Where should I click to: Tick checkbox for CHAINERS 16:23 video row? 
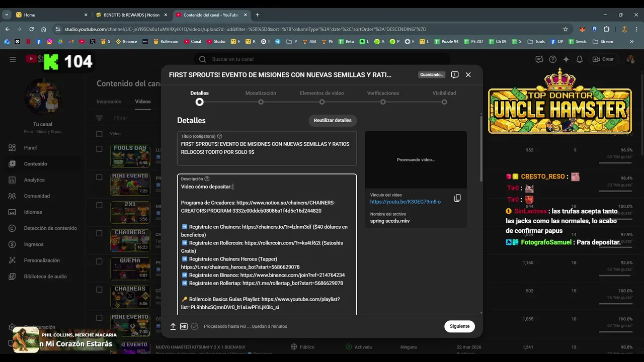pos(99,233)
